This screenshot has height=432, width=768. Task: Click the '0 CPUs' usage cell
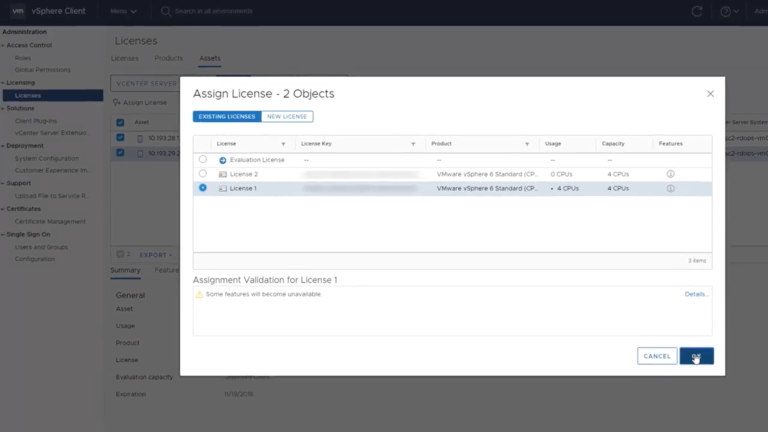[561, 174]
